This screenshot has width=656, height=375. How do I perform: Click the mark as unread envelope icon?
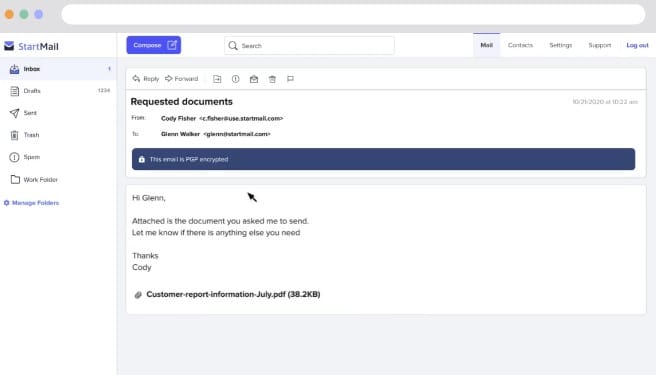coord(254,79)
